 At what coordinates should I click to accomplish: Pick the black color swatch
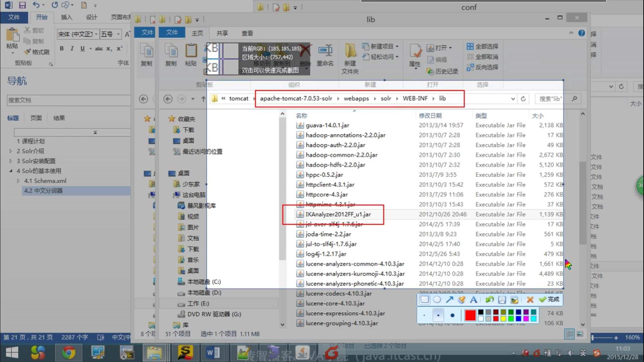tap(481, 312)
